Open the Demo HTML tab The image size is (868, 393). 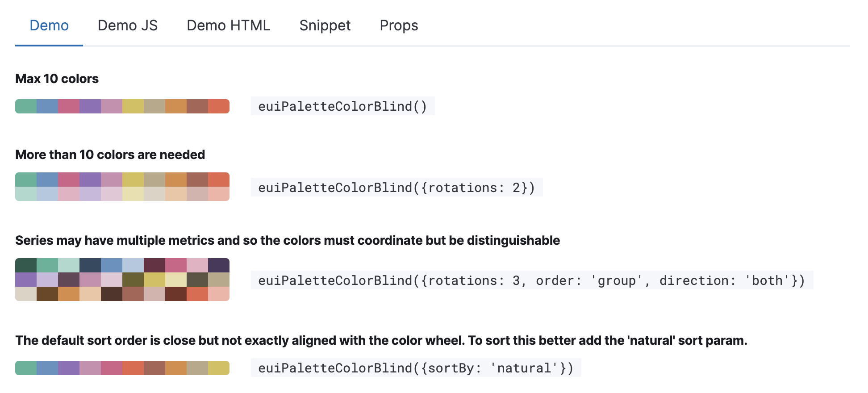pyautogui.click(x=228, y=25)
